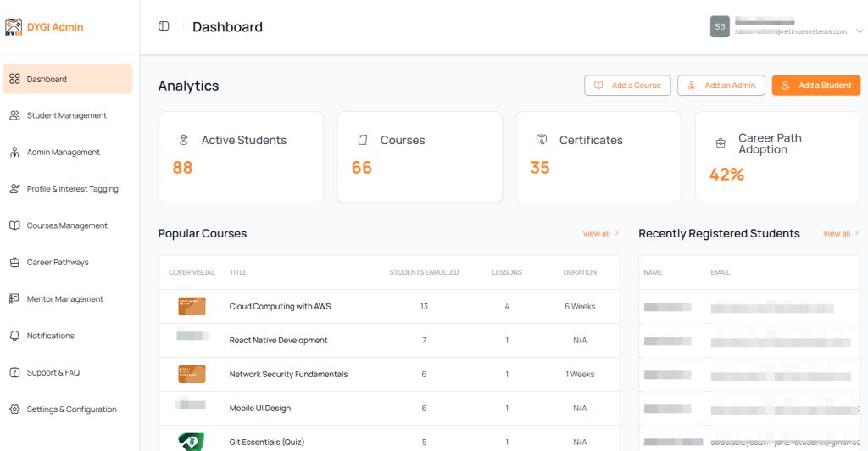The image size is (868, 451).
Task: Click the SB user avatar
Action: tap(720, 26)
